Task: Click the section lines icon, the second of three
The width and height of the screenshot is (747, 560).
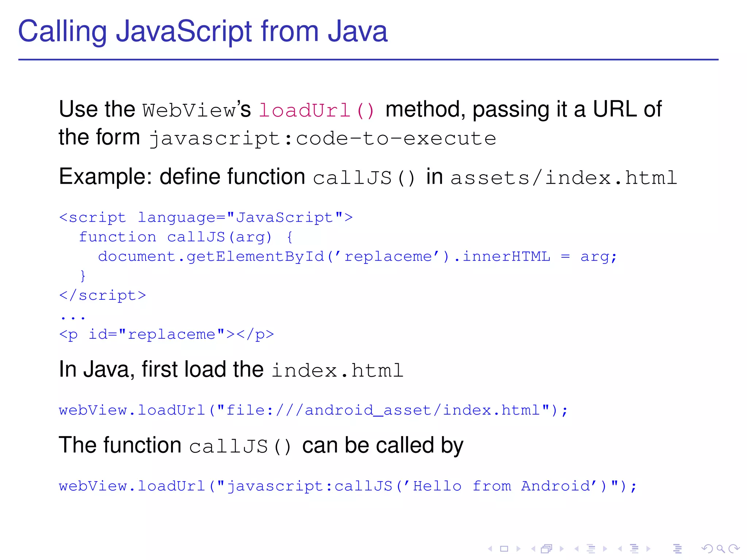Action: point(634,549)
